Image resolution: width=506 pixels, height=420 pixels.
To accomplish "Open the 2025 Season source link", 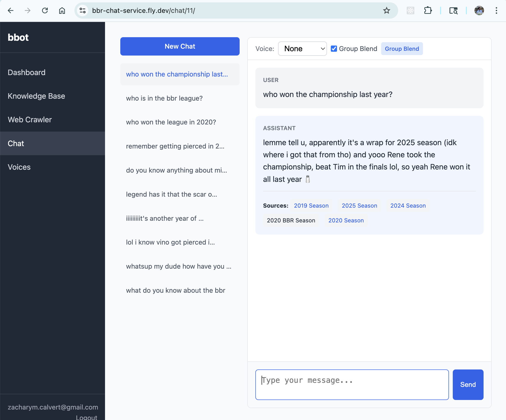I will coord(359,205).
